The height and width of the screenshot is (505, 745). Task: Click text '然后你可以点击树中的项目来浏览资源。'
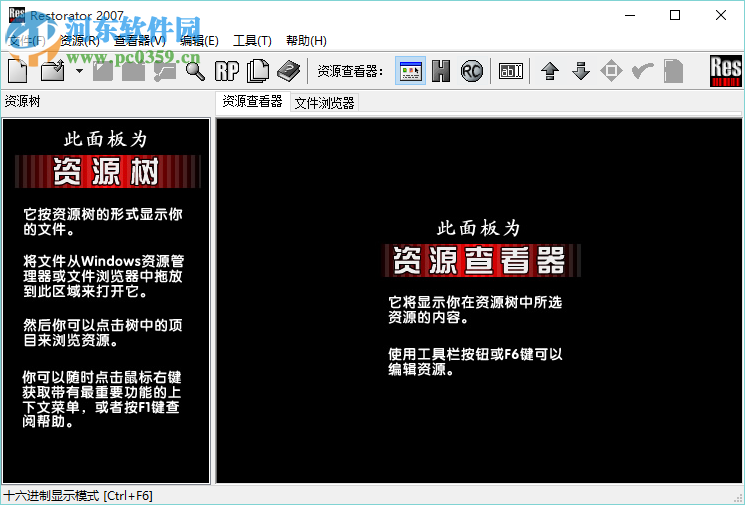tap(103, 333)
